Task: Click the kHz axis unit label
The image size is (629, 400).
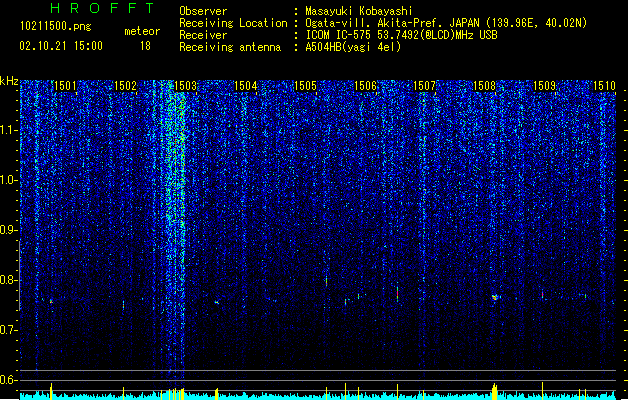Action: (9, 81)
